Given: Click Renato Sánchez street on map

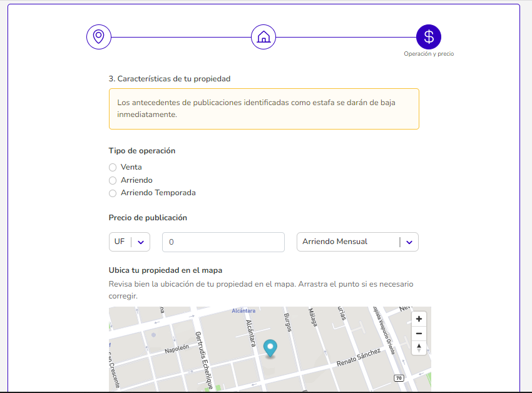Looking at the screenshot, I should click(x=358, y=357).
